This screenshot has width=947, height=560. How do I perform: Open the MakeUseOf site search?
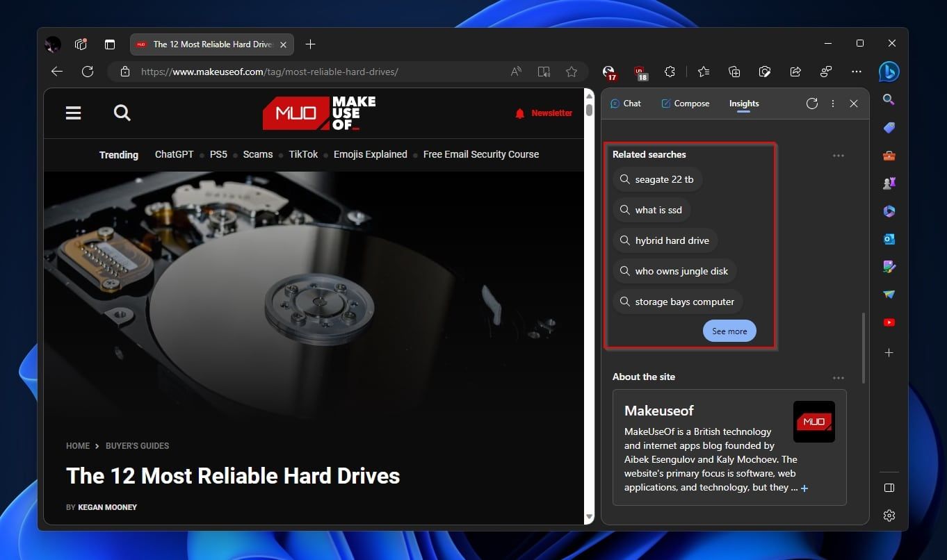(x=122, y=113)
